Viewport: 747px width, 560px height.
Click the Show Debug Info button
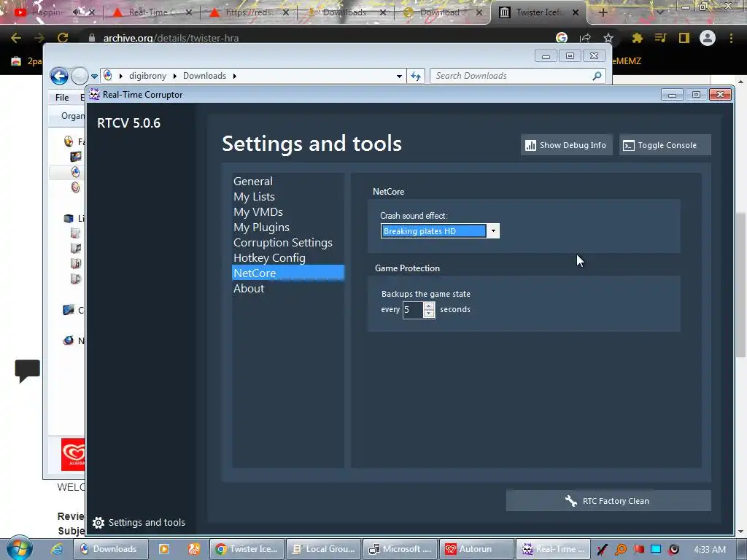point(566,145)
